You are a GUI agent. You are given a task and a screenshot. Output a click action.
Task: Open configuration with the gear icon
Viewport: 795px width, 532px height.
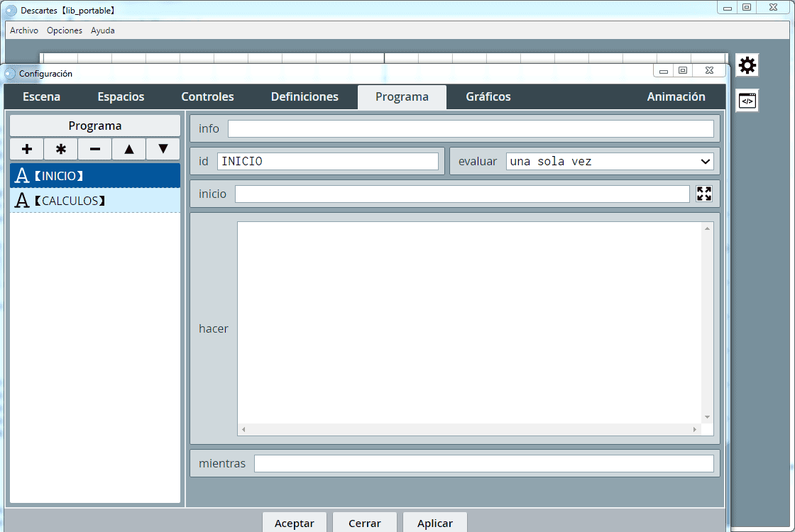[x=747, y=66]
